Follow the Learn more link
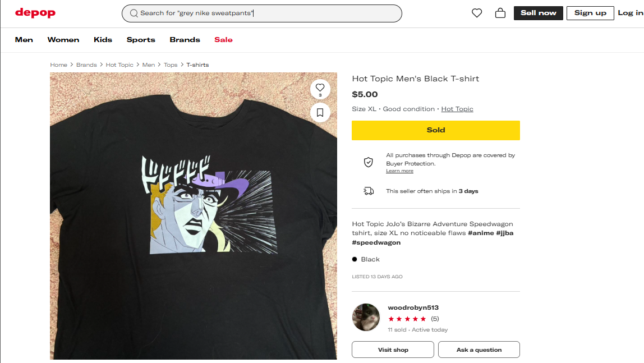The width and height of the screenshot is (644, 363). (399, 171)
